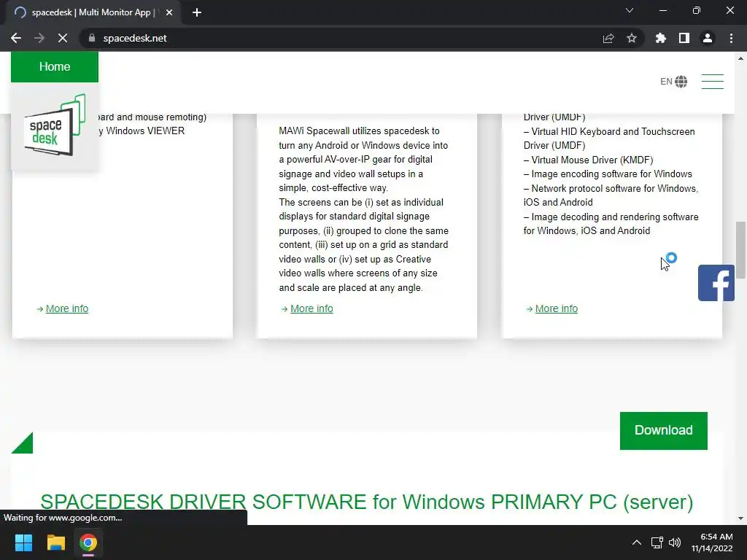Viewport: 747px width, 560px height.
Task: Close the spacedesk tab
Action: (169, 12)
